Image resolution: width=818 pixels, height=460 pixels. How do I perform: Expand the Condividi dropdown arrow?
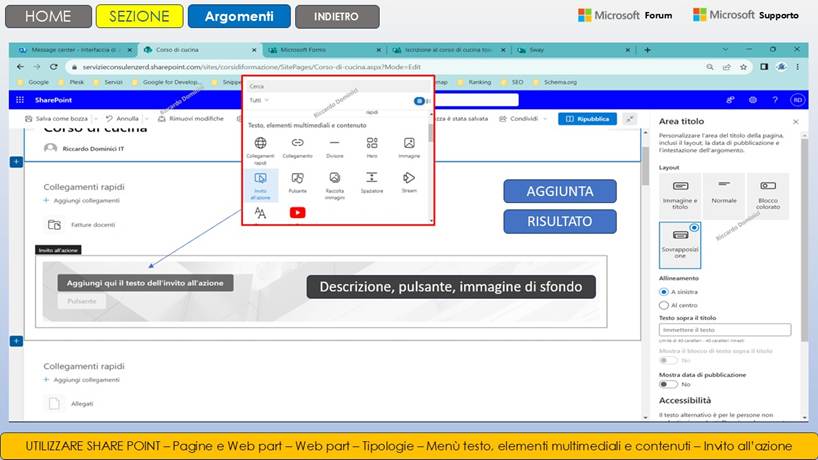click(x=545, y=119)
